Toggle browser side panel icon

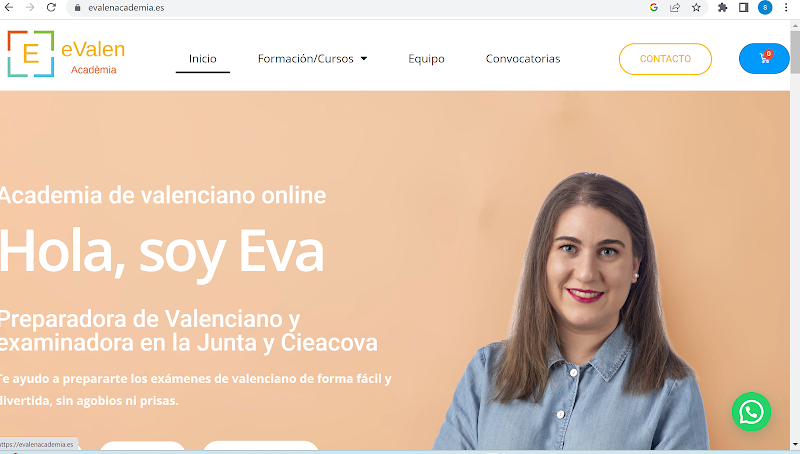pyautogui.click(x=743, y=8)
